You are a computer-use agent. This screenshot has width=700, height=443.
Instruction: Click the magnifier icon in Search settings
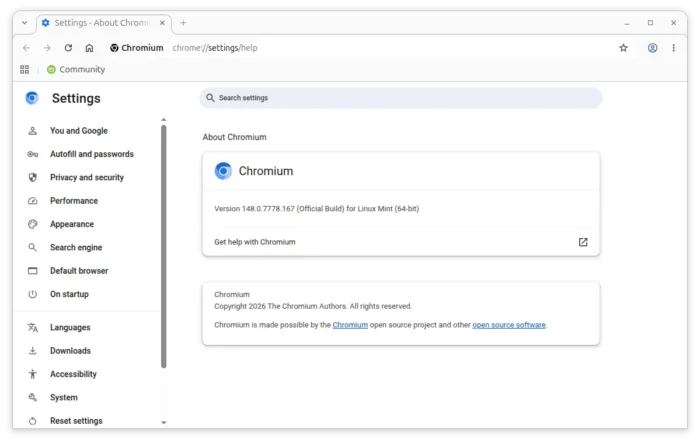point(210,98)
